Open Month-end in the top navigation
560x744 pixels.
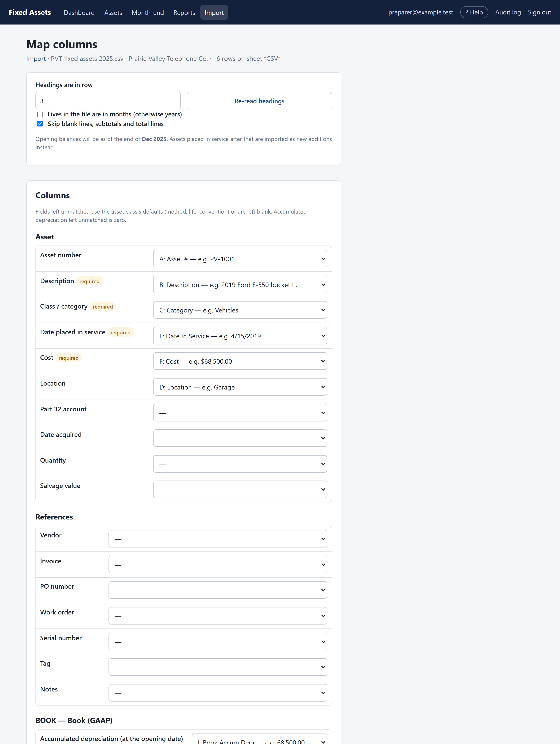click(x=148, y=12)
